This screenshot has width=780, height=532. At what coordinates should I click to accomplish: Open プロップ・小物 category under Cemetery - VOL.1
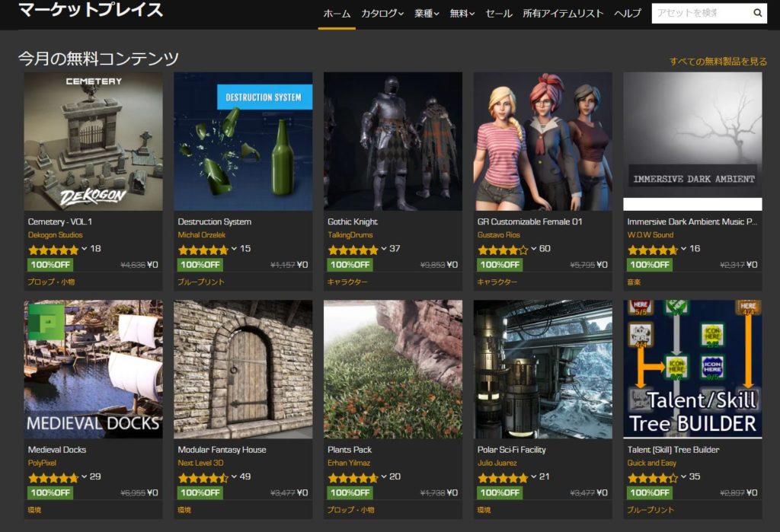point(51,282)
